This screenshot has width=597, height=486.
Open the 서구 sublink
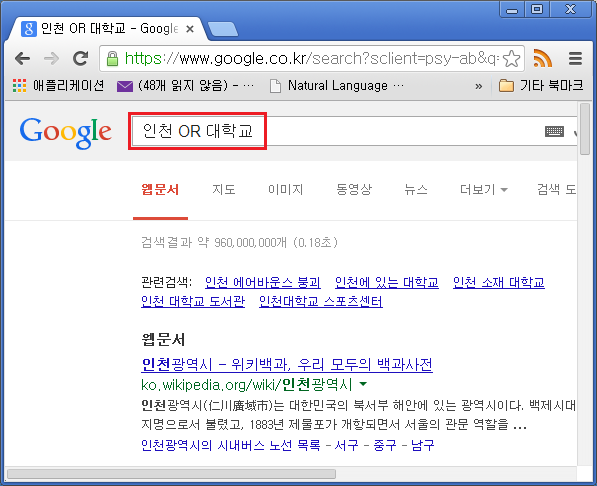tap(346, 445)
